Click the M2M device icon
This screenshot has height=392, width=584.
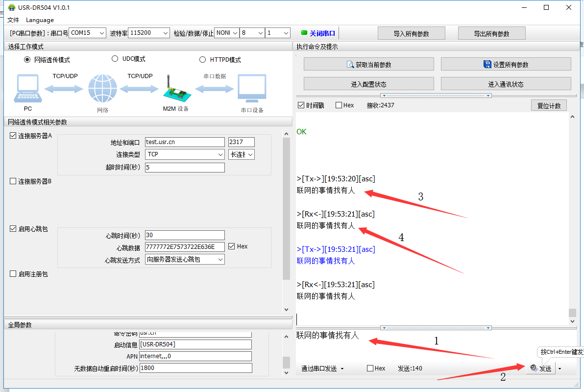tap(175, 89)
